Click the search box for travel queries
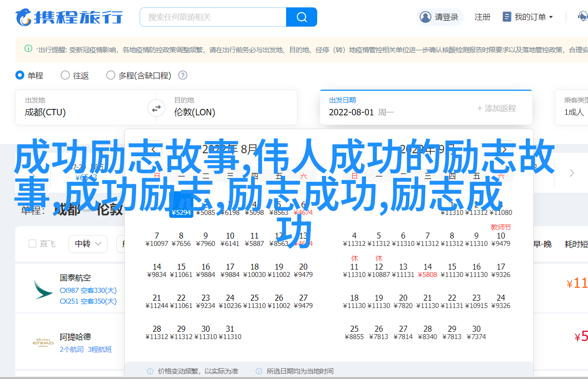Screen dimensions: 588x379 click(x=213, y=17)
